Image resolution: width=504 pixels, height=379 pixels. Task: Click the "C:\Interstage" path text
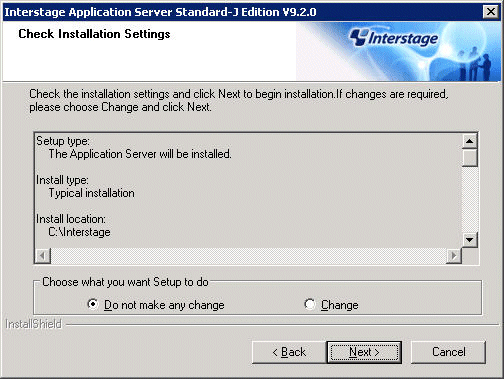79,232
